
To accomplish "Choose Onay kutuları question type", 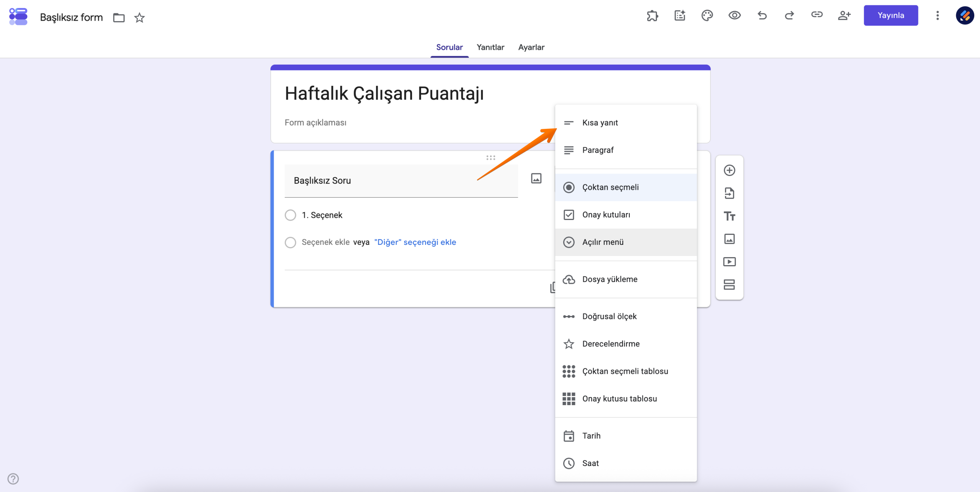I will tap(626, 215).
